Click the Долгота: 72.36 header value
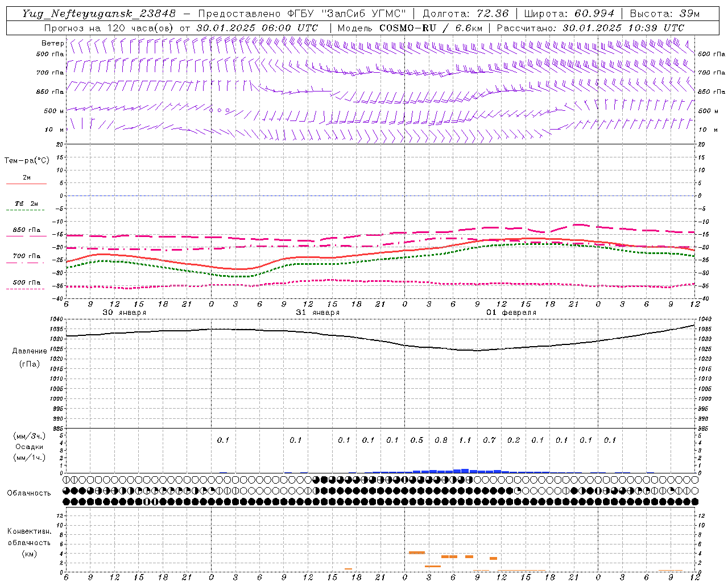 465,14
